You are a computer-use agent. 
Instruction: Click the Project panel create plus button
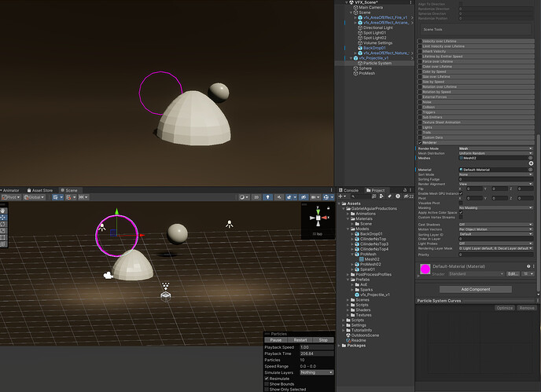point(340,196)
